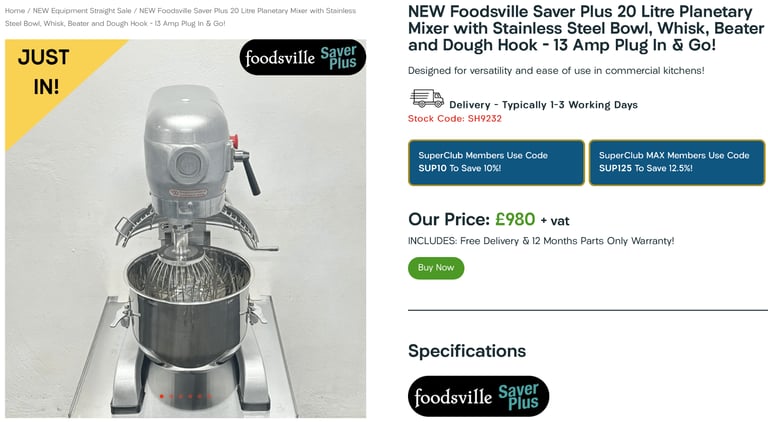Click the green £980 price
The height and width of the screenshot is (422, 768).
[515, 219]
